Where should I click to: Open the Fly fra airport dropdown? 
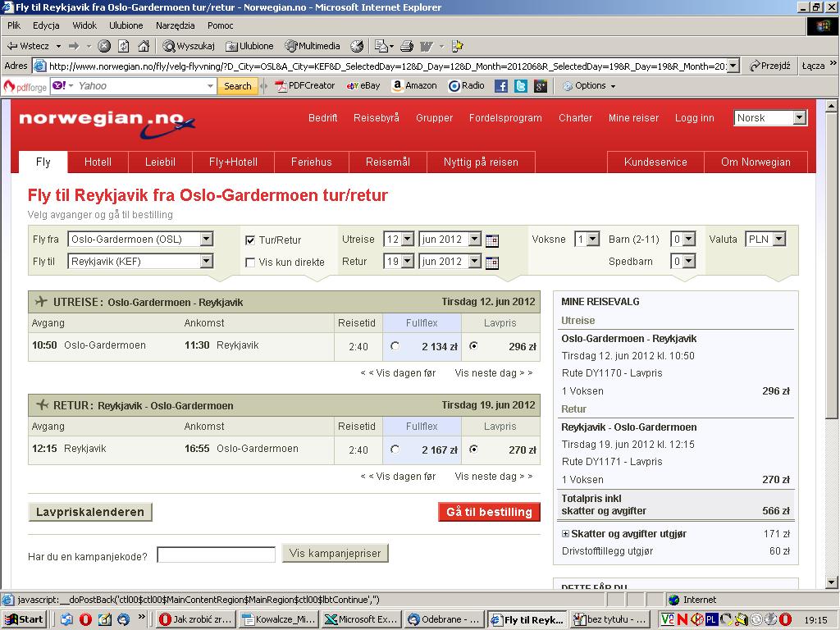coord(206,239)
